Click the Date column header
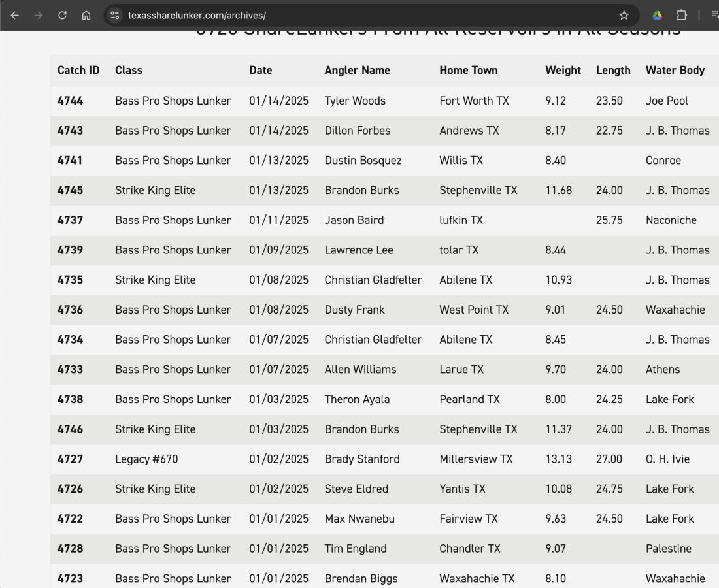 click(x=260, y=71)
